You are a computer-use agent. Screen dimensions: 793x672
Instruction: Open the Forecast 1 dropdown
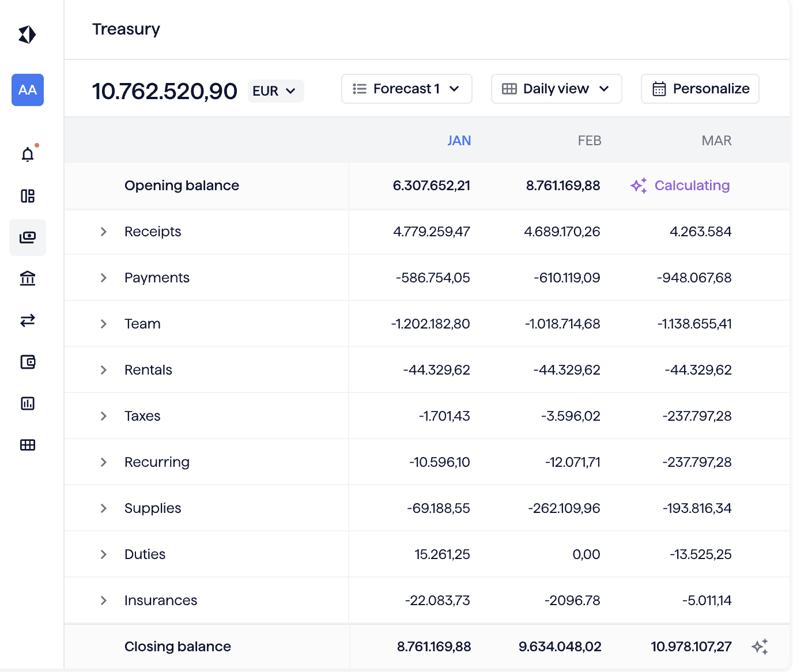406,88
